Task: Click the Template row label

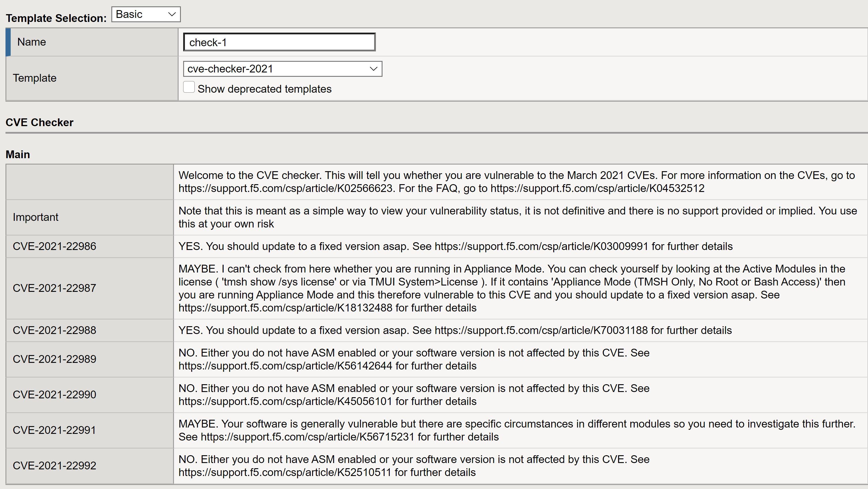Action: 35,78
